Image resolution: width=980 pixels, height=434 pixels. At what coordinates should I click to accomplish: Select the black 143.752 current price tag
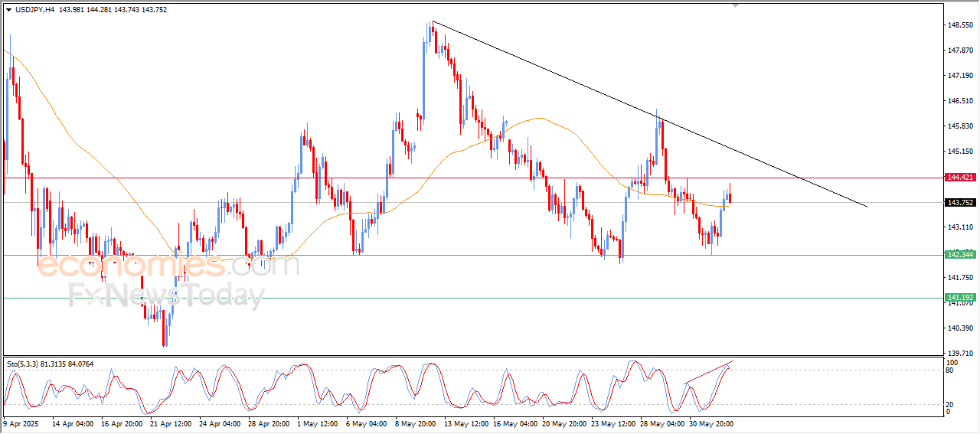pyautogui.click(x=960, y=203)
